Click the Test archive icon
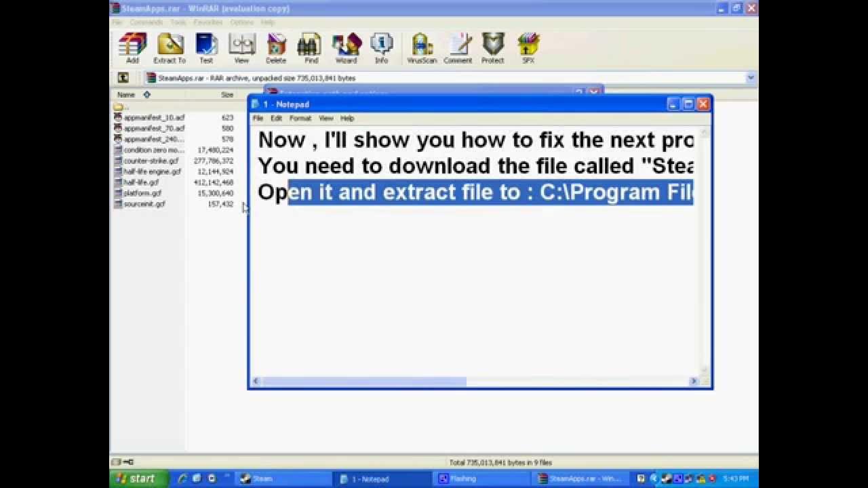868x488 pixels. click(206, 49)
